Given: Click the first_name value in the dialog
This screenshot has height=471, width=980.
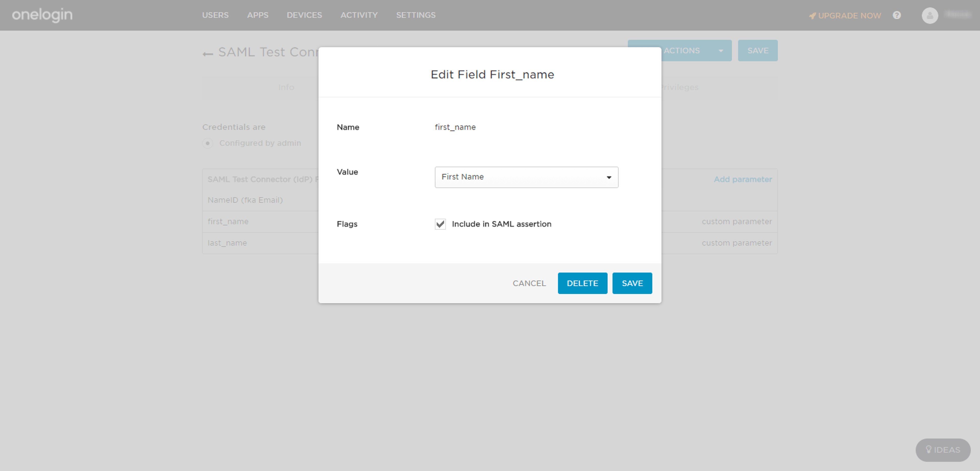Looking at the screenshot, I should click(x=455, y=127).
